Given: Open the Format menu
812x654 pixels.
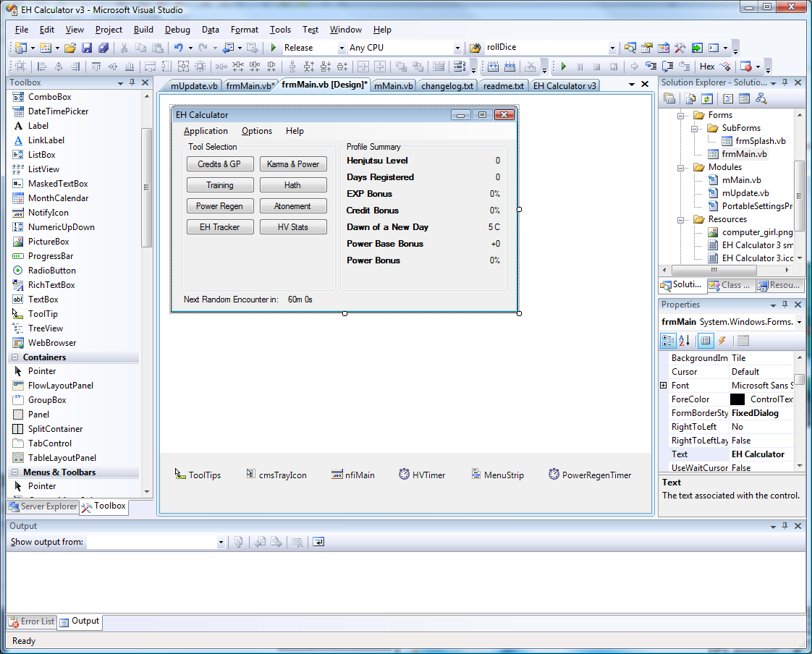Looking at the screenshot, I should (x=245, y=30).
